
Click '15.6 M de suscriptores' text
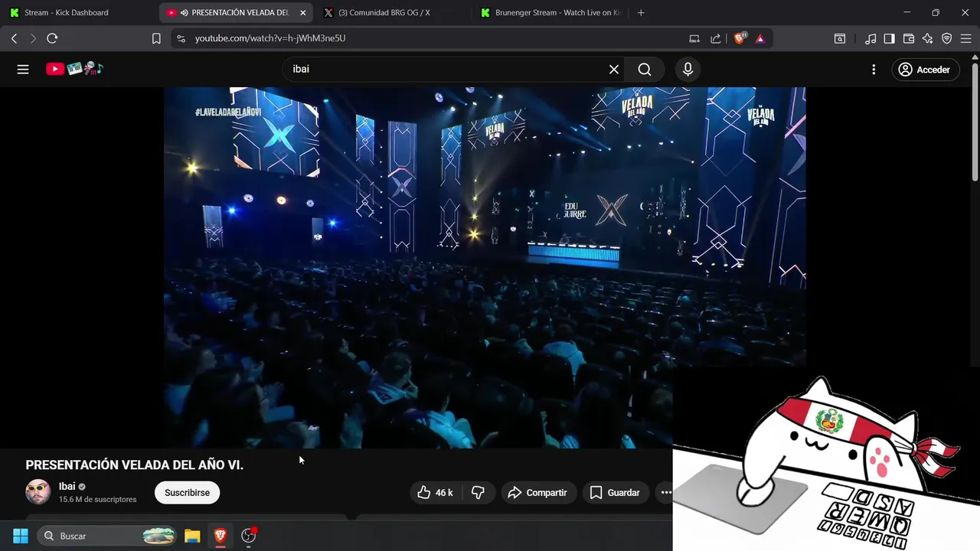click(x=98, y=500)
